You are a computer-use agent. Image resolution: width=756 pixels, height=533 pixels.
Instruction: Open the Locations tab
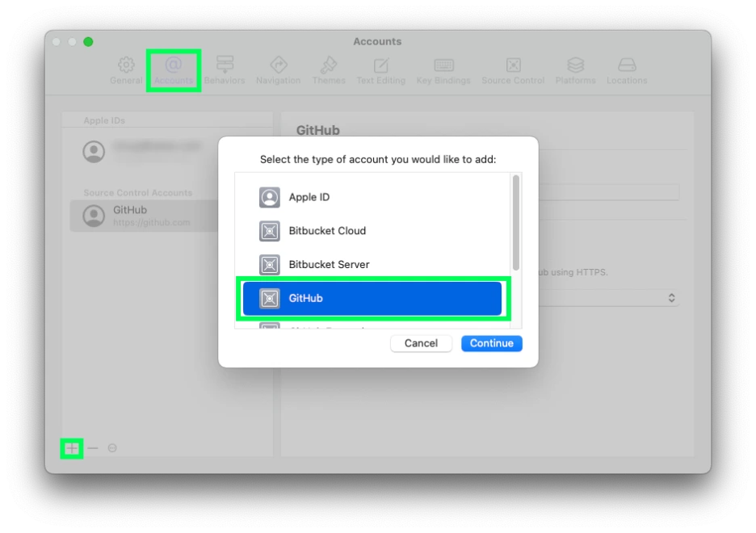627,70
